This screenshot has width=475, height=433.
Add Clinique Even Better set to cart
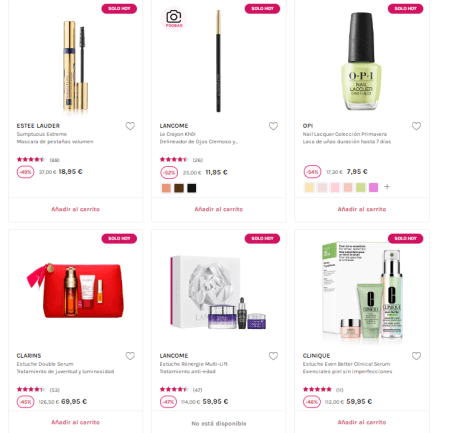click(362, 422)
